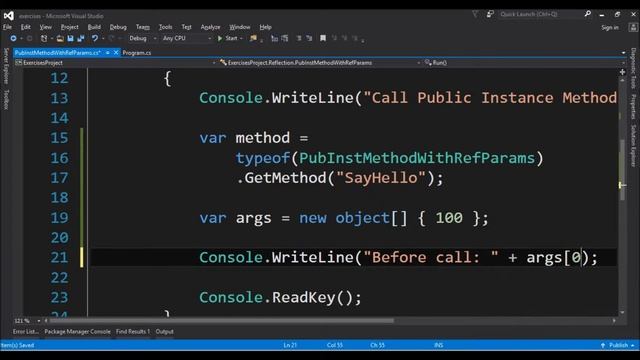Click the INS indicator in status bar
Image resolution: width=640 pixels, height=360 pixels.
[438, 345]
